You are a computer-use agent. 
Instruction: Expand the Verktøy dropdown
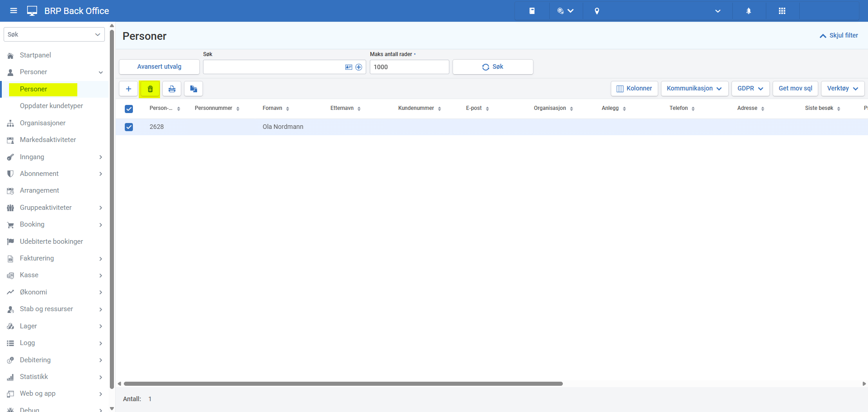[842, 89]
